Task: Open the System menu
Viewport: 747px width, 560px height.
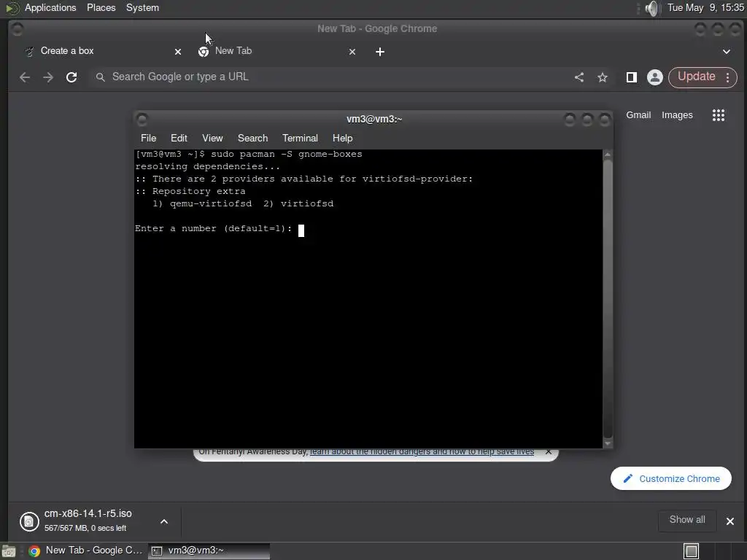Action: click(x=142, y=7)
